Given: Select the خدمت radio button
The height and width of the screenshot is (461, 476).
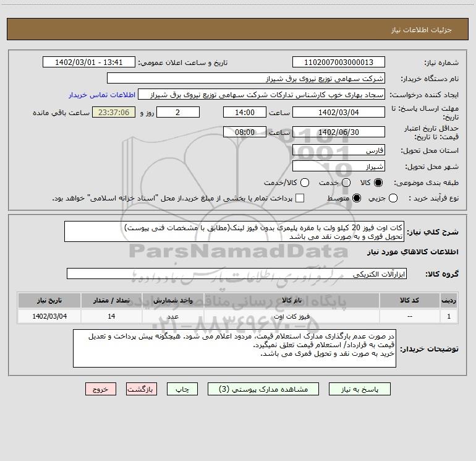Looking at the screenshot, I should 346,183.
